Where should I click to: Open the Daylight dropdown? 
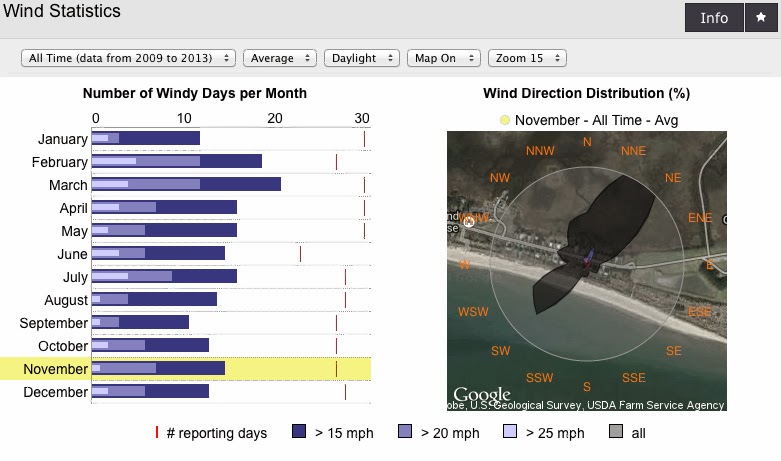pos(362,58)
